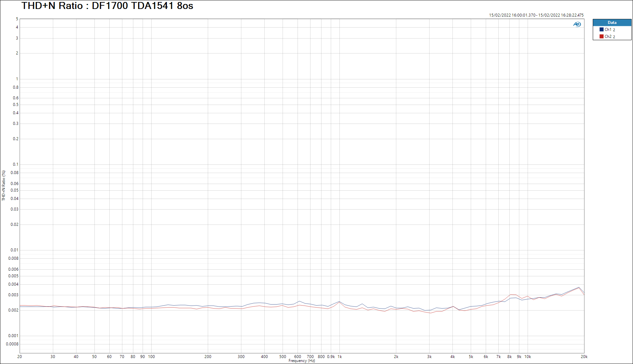
Task: Click the 0.1 tick on the vertical axis
Action: click(16, 164)
